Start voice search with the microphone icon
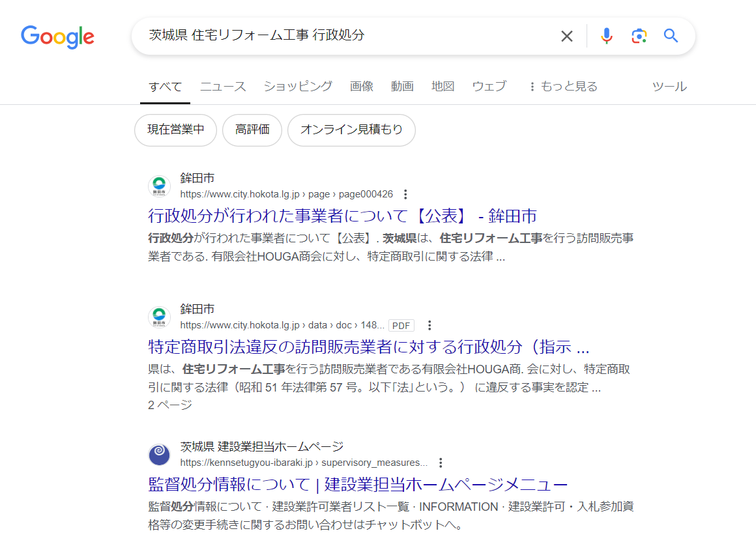756x559 pixels. (x=607, y=36)
